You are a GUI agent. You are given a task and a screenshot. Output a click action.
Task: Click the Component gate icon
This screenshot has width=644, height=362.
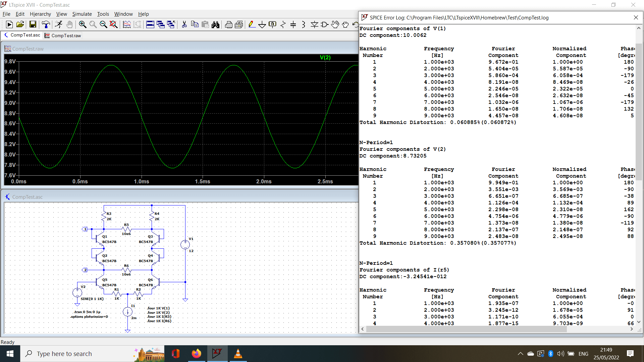tap(325, 24)
